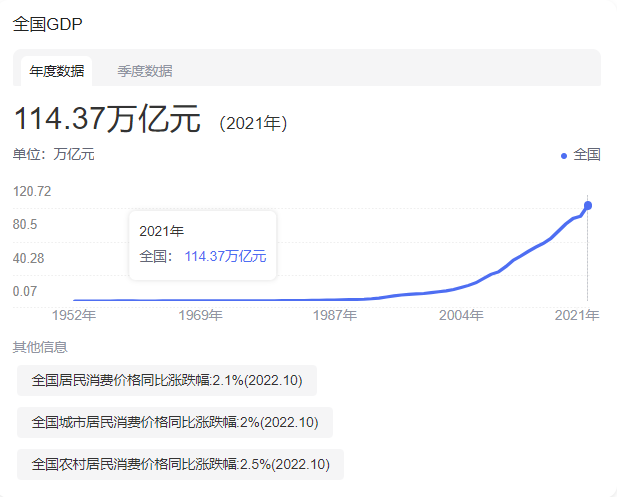
Task: Click the 全国GDP title
Action: coord(48,24)
